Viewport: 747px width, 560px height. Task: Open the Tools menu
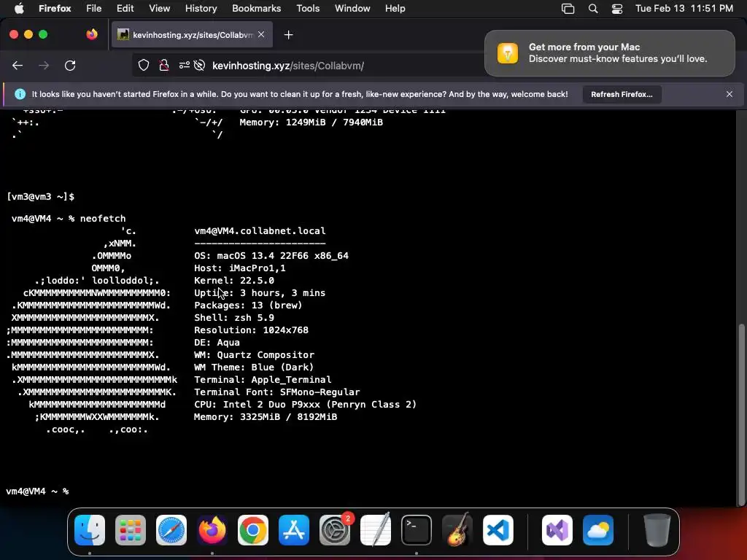click(308, 9)
